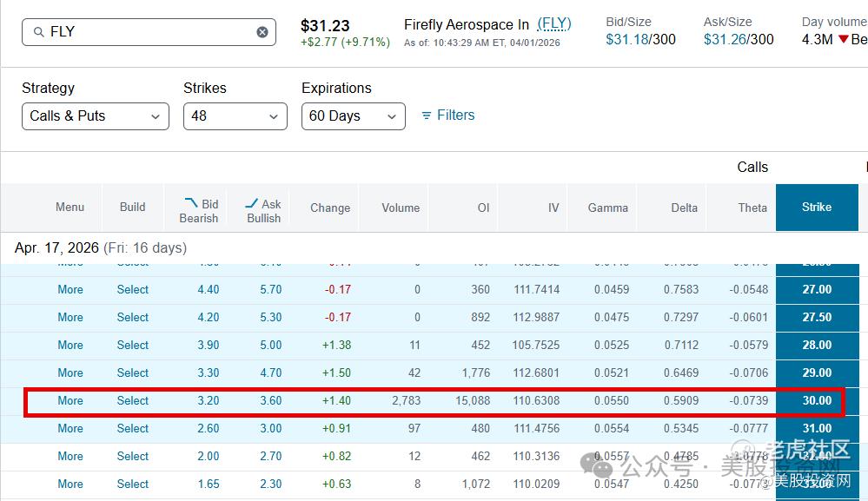The image size is (868, 501).
Task: Sort by the Strike column header
Action: (x=817, y=208)
